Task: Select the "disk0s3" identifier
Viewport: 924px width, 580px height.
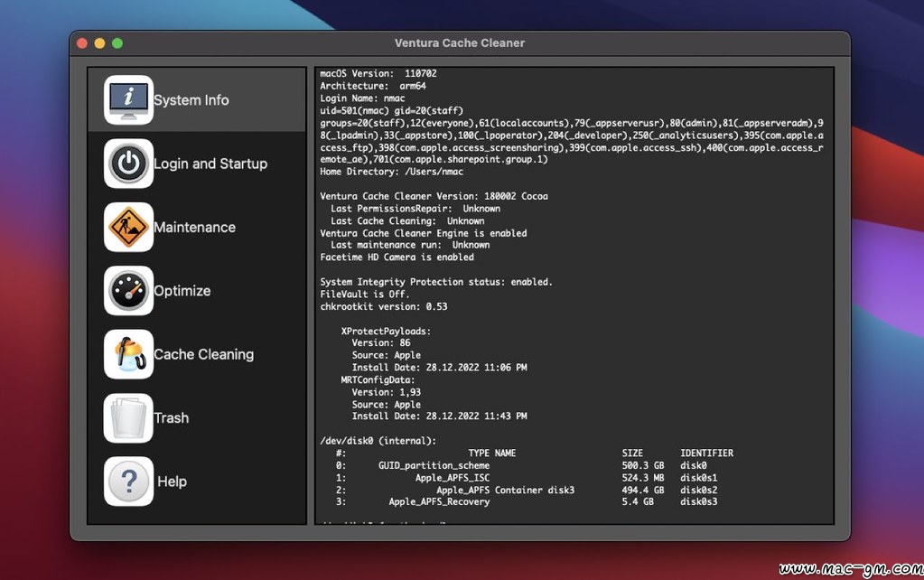Action: [699, 502]
